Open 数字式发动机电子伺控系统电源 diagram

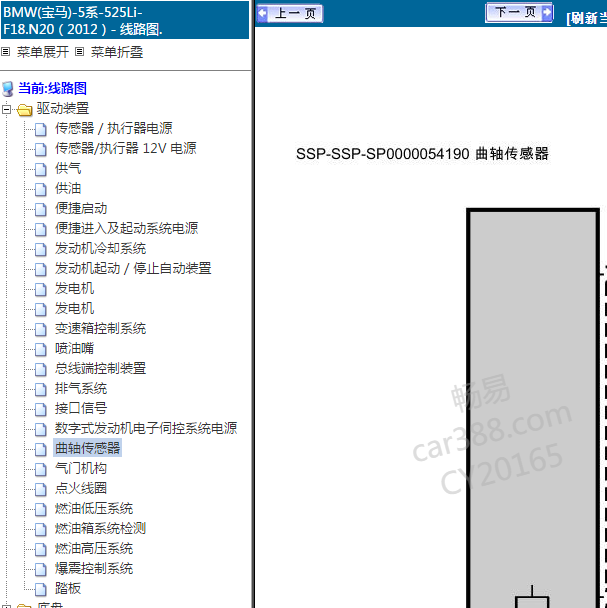coord(146,428)
